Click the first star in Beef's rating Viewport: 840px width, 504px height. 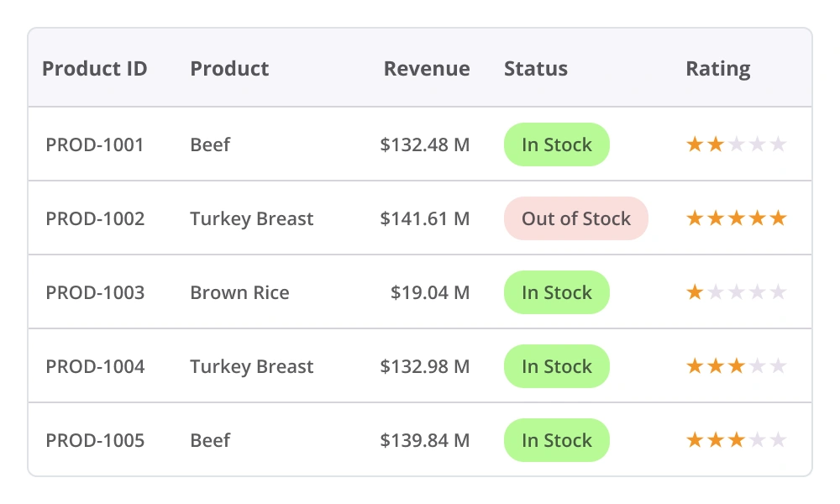click(x=696, y=144)
